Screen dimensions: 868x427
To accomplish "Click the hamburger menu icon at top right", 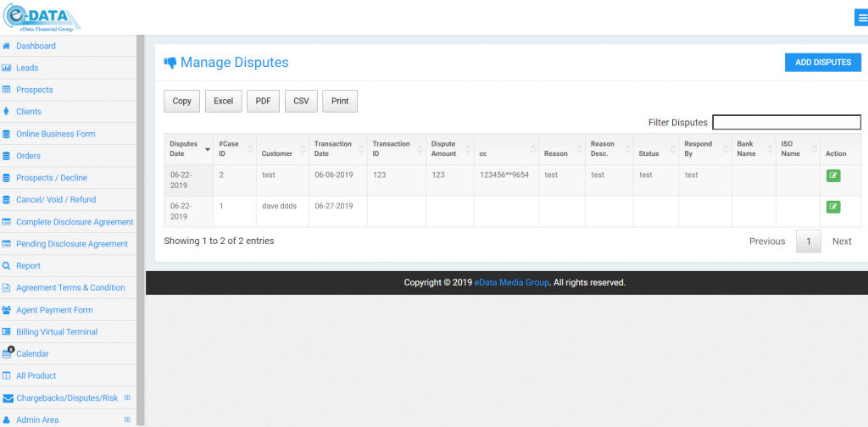I will [x=861, y=18].
